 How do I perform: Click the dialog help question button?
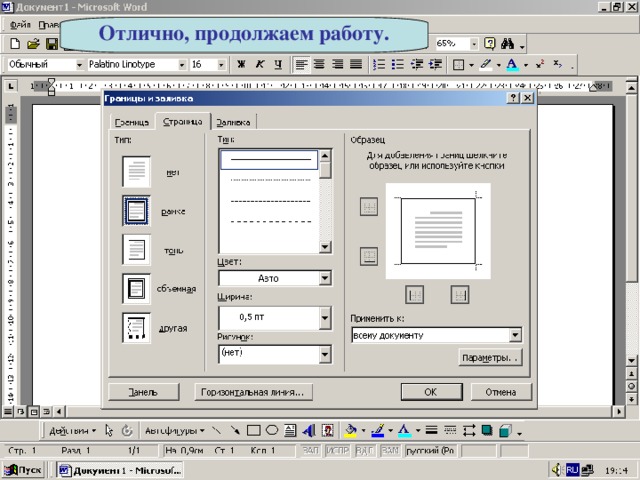pyautogui.click(x=513, y=98)
